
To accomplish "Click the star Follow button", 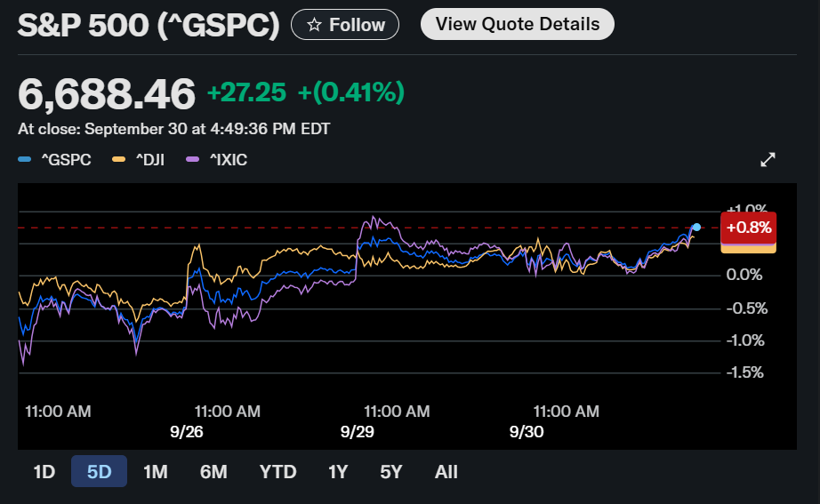I will coord(345,25).
